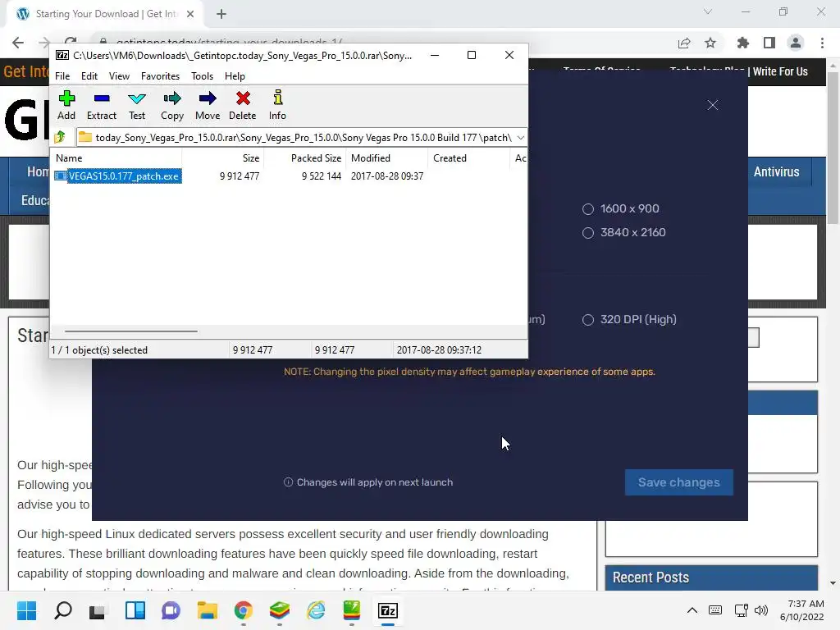This screenshot has width=840, height=630.
Task: Share this page from address bar
Action: pyautogui.click(x=684, y=43)
